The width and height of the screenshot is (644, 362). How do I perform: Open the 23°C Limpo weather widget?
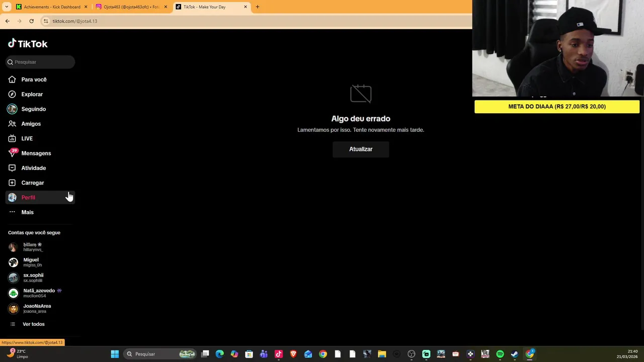click(x=17, y=354)
